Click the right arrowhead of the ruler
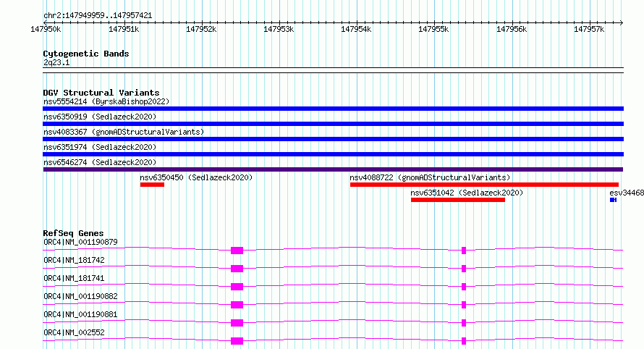The width and height of the screenshot is (644, 349). 622,22
